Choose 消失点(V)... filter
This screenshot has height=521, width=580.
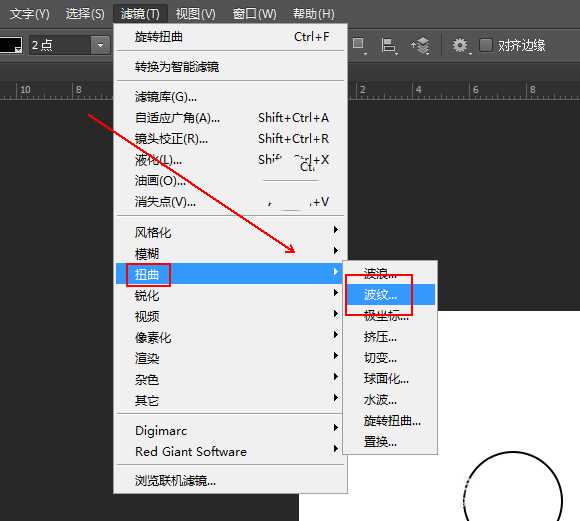click(231, 202)
